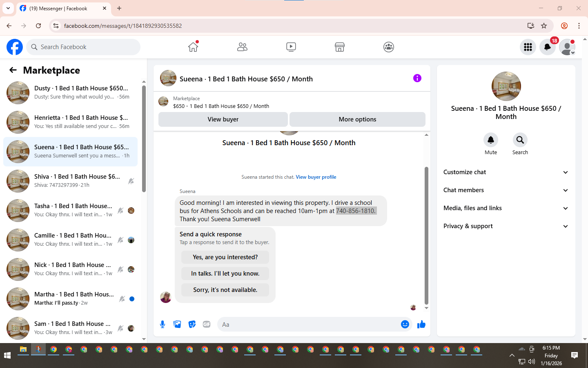Open a new browser tab
Viewport: 588px width, 368px height.
click(x=119, y=8)
